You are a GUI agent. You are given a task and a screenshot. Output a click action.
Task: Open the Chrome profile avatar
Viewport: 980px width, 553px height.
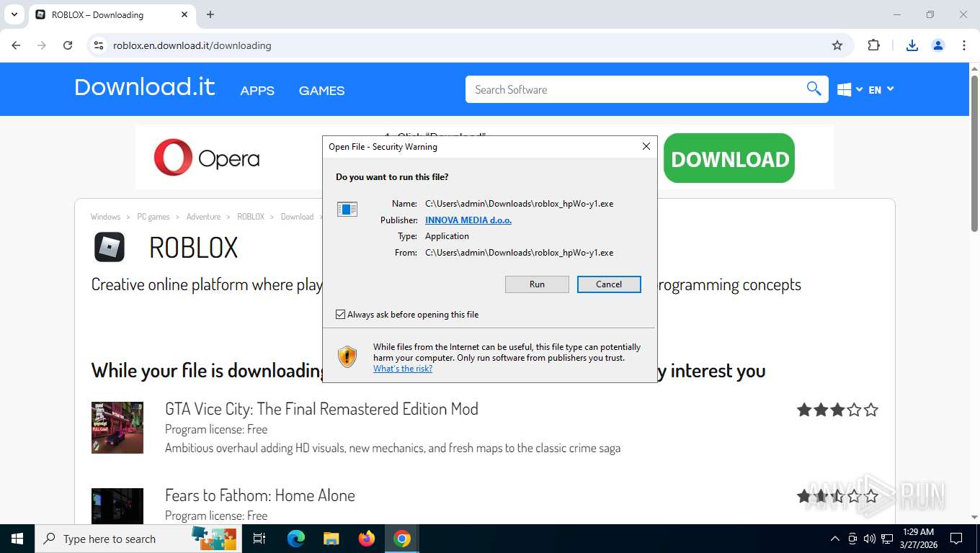pos(938,45)
